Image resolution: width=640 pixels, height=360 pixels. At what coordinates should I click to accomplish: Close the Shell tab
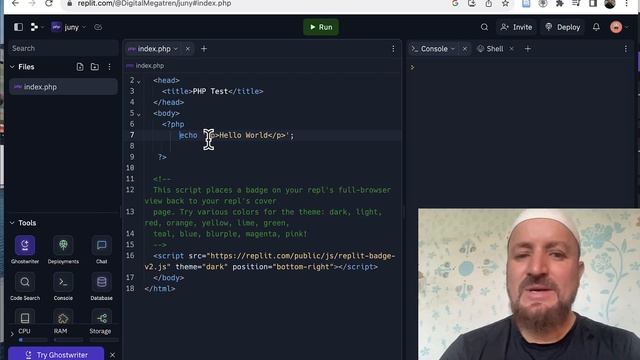511,49
